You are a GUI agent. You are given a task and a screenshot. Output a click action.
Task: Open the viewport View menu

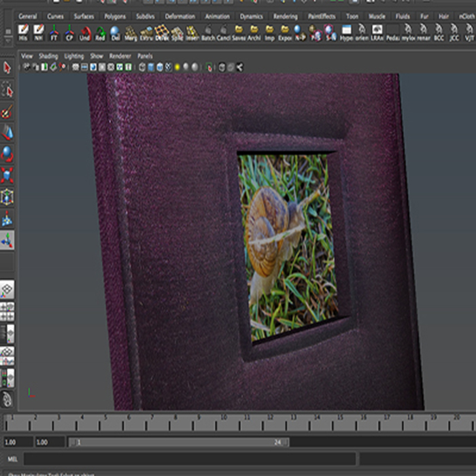[x=27, y=56]
